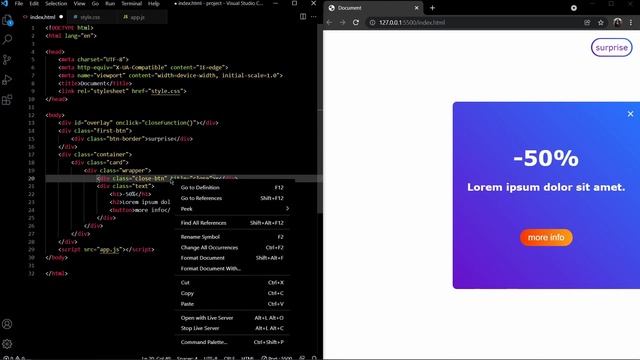Open the Manage gear menu

click(x=7, y=344)
